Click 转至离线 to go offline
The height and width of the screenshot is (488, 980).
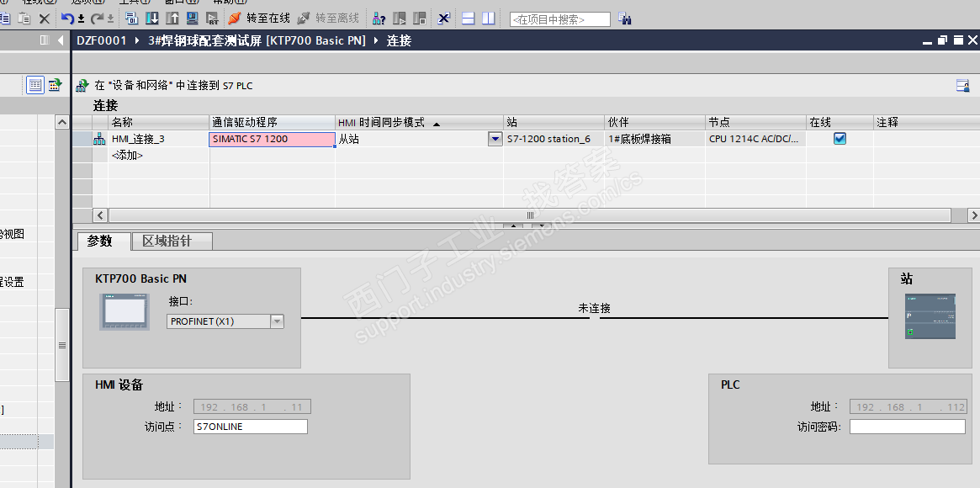(x=329, y=19)
